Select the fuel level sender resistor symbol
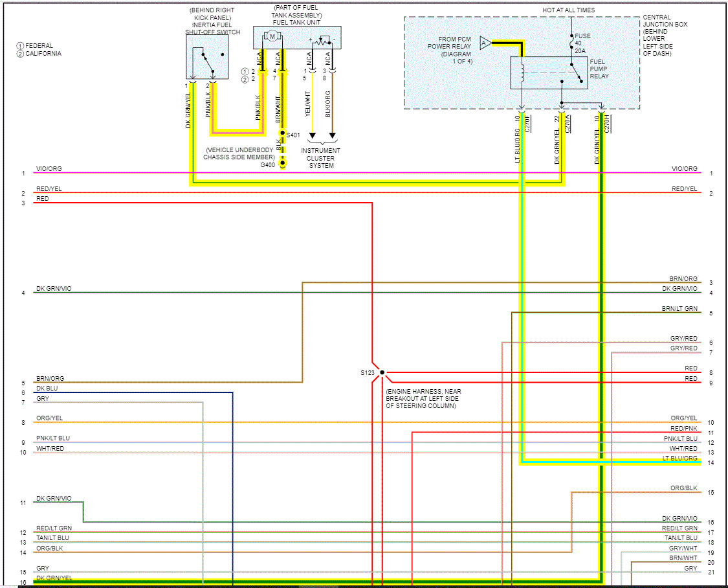Viewport: 728px width, 588px height. (x=322, y=41)
